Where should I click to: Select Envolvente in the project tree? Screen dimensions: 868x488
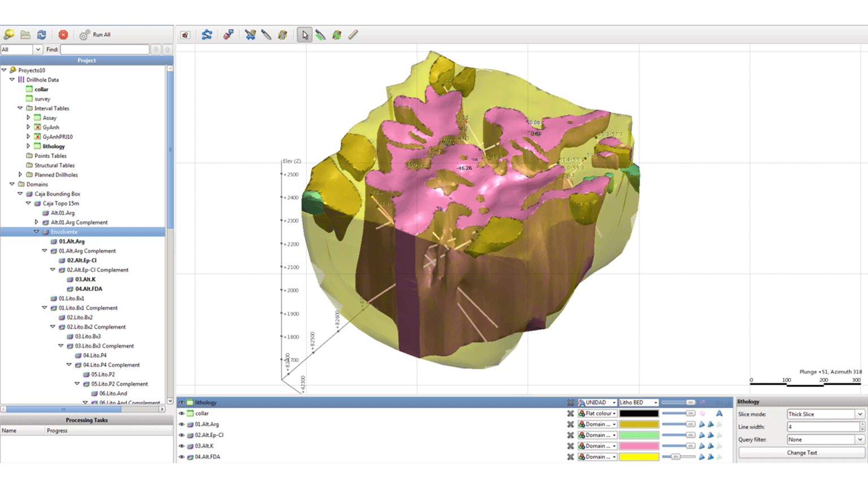(64, 232)
